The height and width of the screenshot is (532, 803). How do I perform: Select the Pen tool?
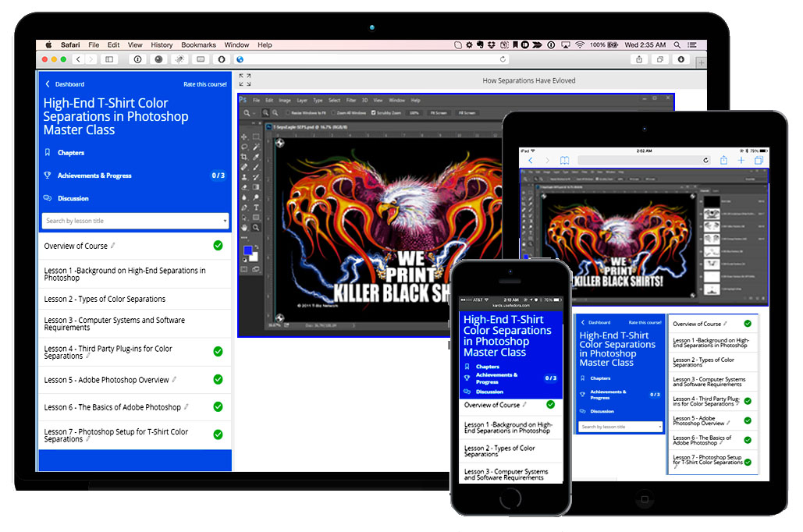click(244, 207)
